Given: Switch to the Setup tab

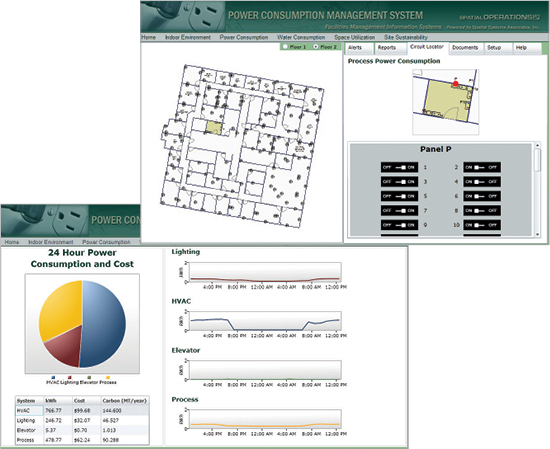Looking at the screenshot, I should [x=497, y=48].
